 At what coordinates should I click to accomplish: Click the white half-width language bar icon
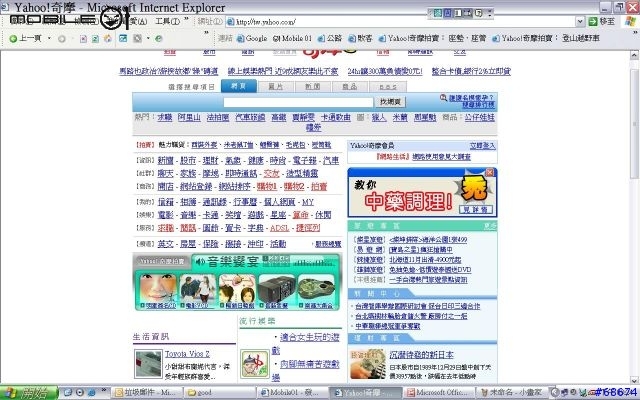coord(458,13)
